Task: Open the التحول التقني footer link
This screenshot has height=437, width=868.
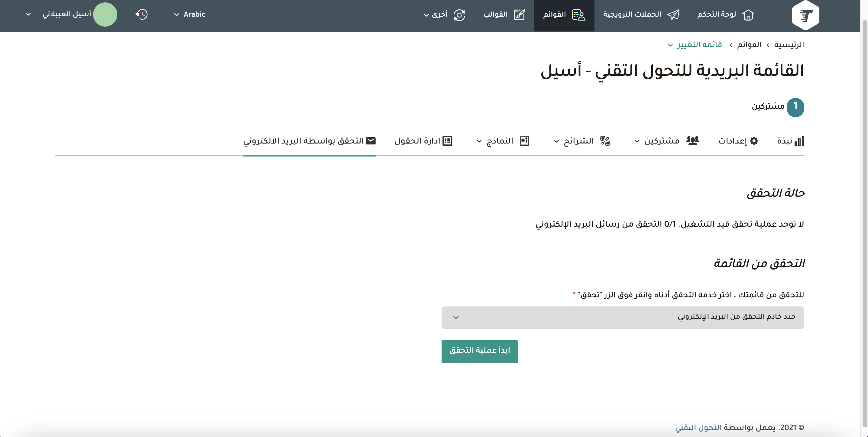Action: tap(698, 427)
